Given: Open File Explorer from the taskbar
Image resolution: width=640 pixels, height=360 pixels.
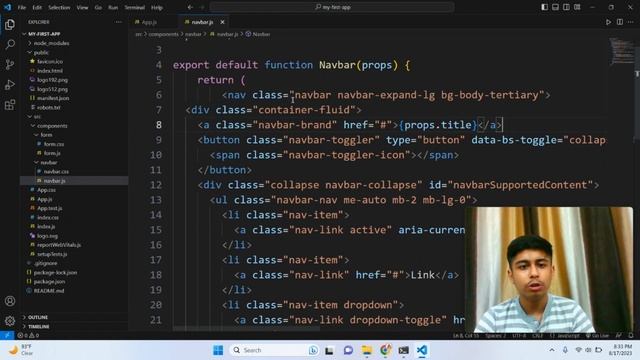Looking at the screenshot, I should (367, 350).
